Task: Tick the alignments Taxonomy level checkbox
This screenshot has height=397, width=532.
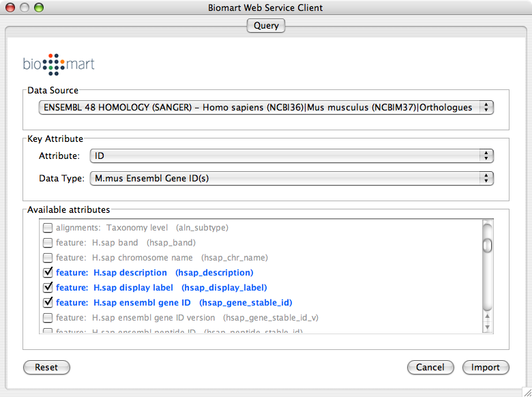Action: coord(48,228)
